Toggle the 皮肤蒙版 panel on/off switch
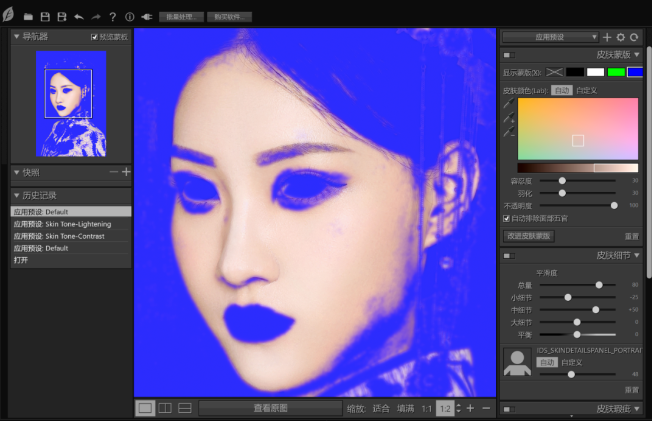 [x=508, y=55]
